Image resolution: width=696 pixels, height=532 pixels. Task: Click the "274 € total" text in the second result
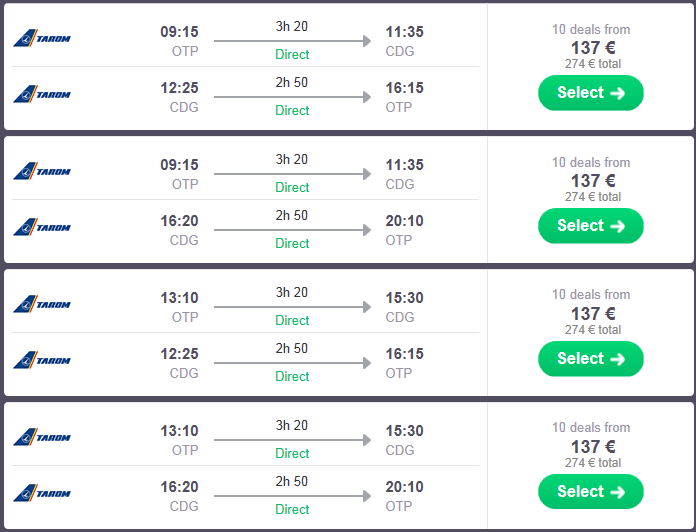[592, 197]
